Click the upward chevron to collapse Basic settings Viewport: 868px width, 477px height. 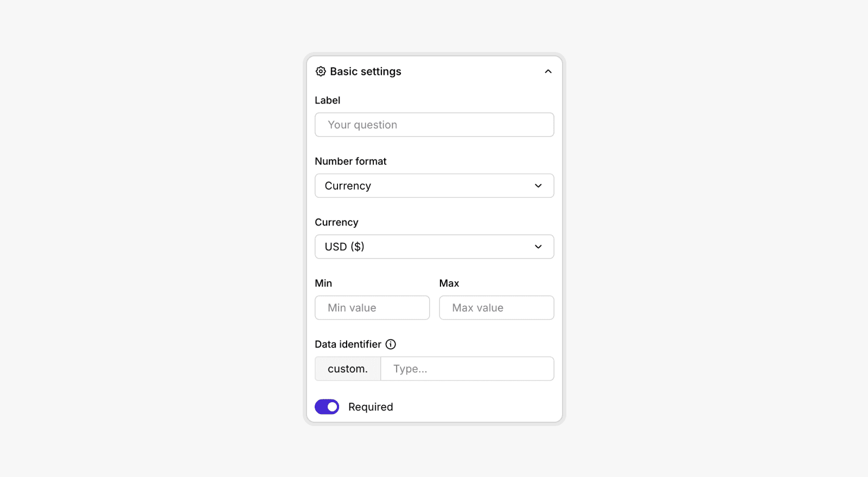click(548, 71)
